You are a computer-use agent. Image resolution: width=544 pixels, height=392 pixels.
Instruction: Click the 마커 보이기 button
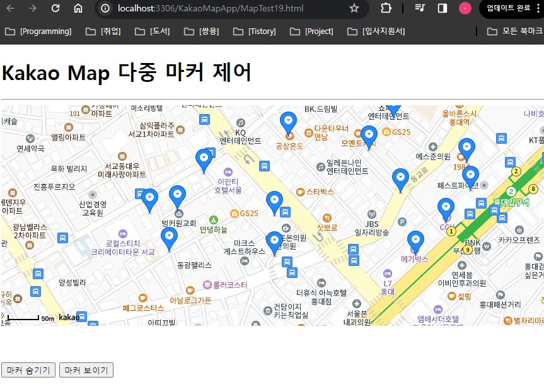[x=86, y=370]
